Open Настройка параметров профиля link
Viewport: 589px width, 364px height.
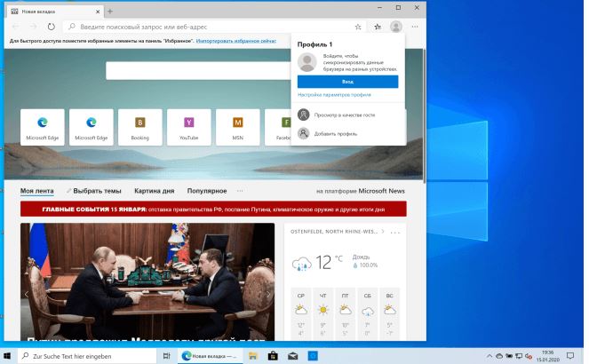pos(322,94)
